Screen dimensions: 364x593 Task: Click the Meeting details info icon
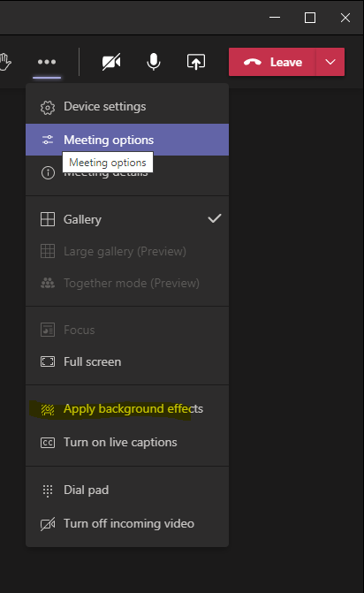(x=48, y=173)
